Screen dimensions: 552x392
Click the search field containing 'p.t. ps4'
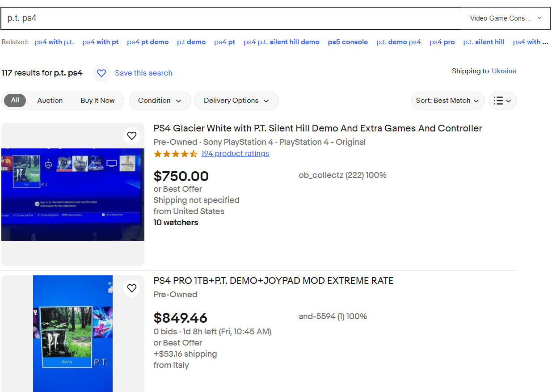(x=231, y=18)
